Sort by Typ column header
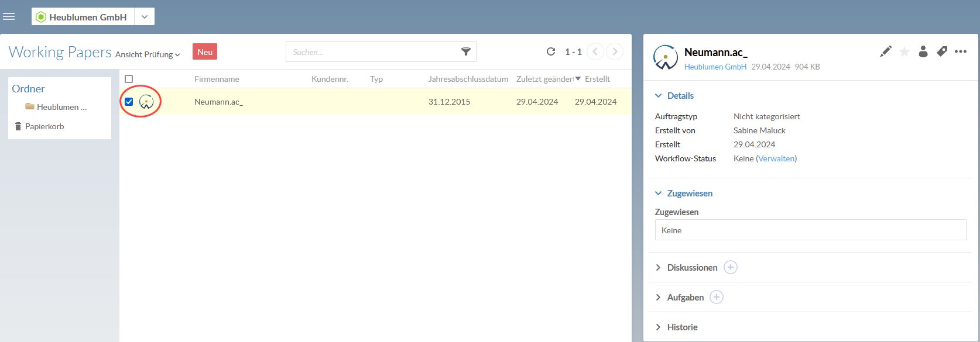980x342 pixels. pyautogui.click(x=376, y=79)
